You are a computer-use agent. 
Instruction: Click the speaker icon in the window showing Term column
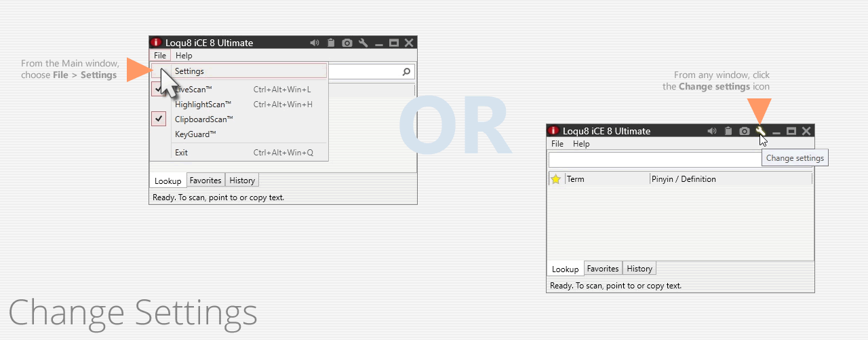(x=712, y=131)
